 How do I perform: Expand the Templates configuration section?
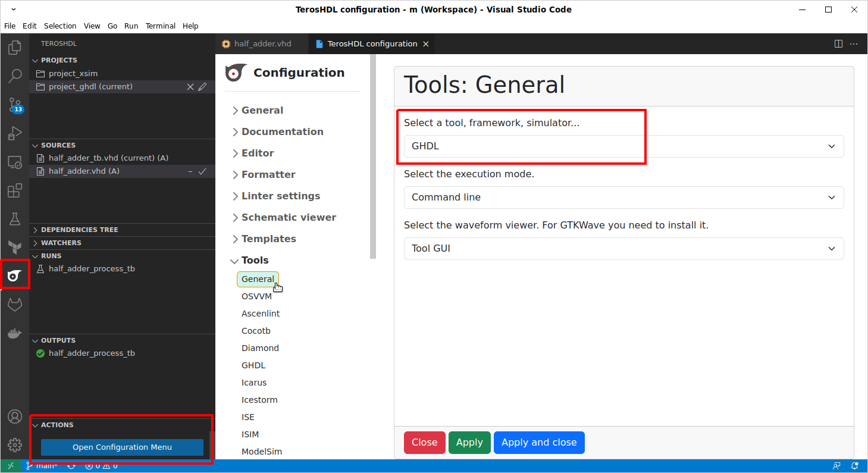264,239
